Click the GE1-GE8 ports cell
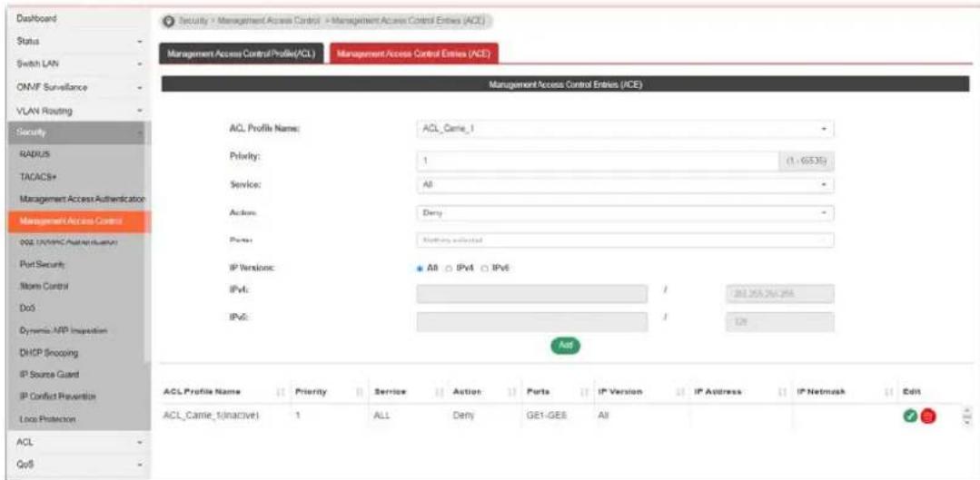Screen dimensions: 980x480 point(548,416)
